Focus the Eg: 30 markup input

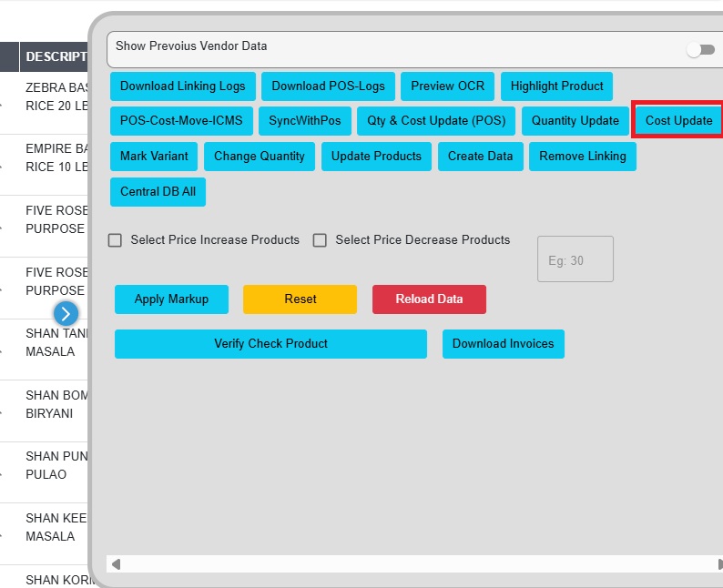[x=575, y=259]
